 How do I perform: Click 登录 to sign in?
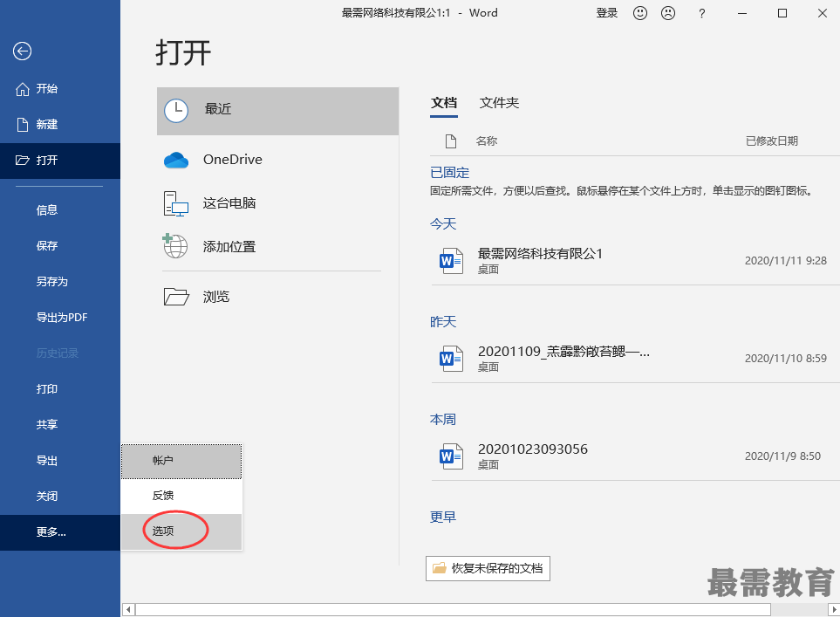point(607,13)
